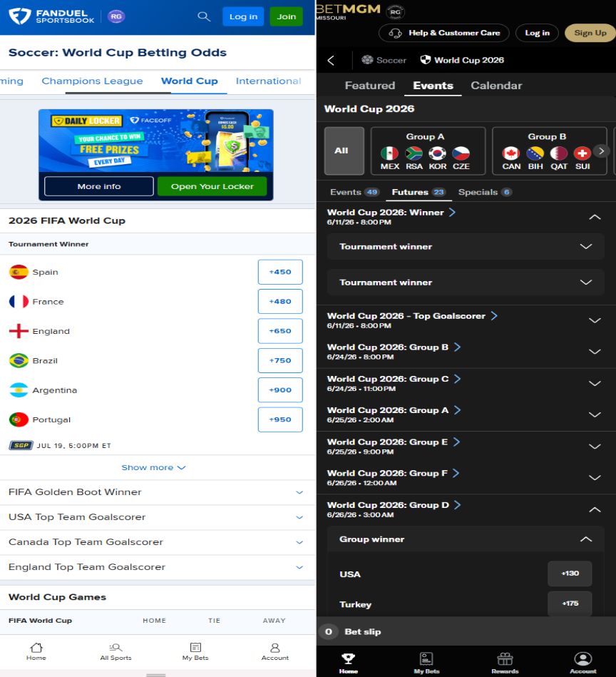616x677 pixels.
Task: Open the FanDuel RG responsible gaming badge
Action: pyautogui.click(x=116, y=16)
